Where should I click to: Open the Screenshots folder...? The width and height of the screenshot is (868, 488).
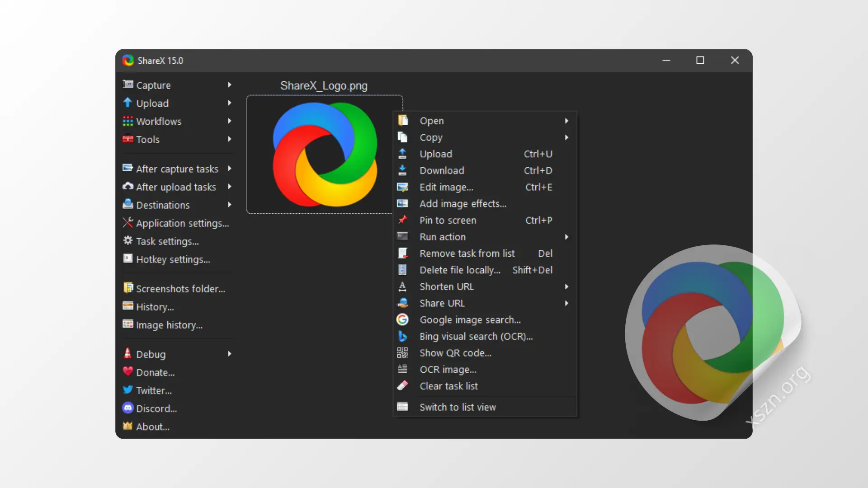180,289
